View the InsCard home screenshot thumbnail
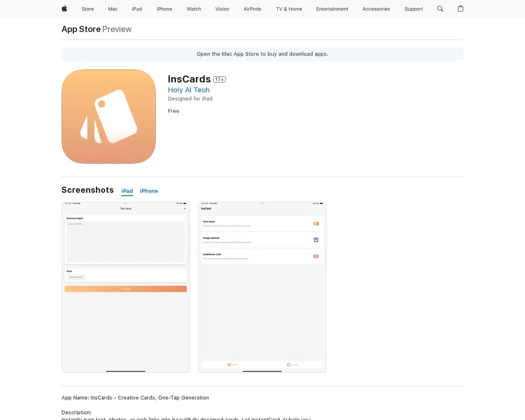 click(x=262, y=287)
